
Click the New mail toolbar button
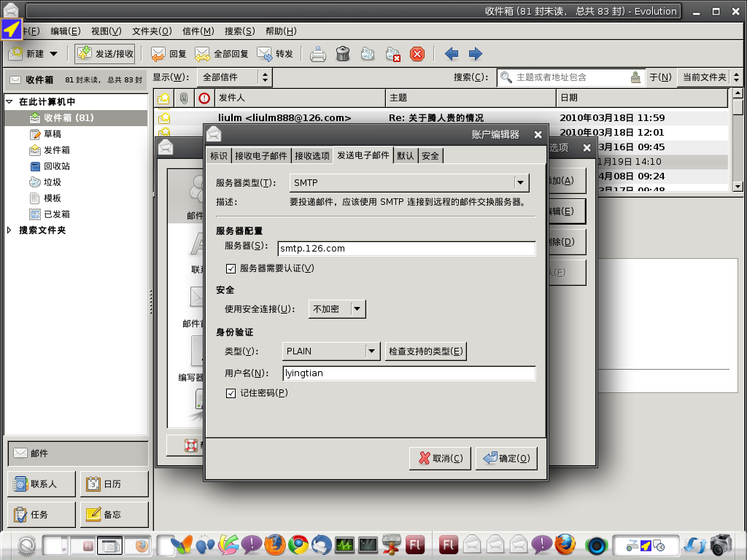tap(26, 54)
